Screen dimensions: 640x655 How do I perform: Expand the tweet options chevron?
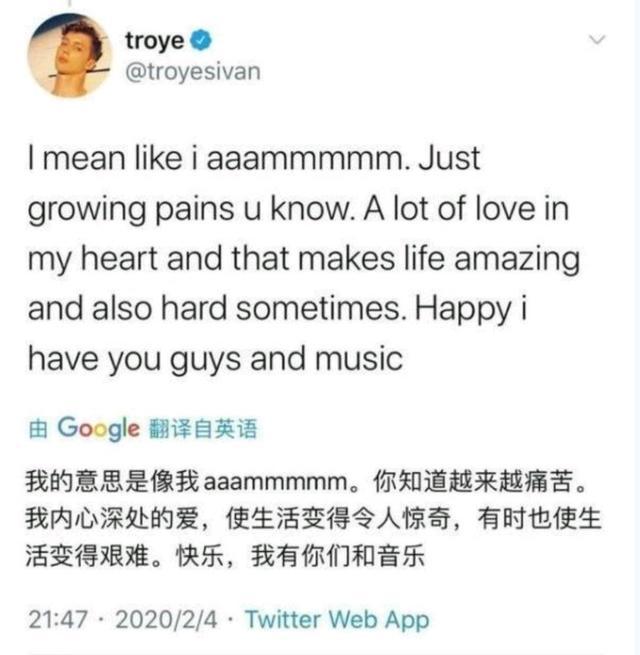coord(597,40)
